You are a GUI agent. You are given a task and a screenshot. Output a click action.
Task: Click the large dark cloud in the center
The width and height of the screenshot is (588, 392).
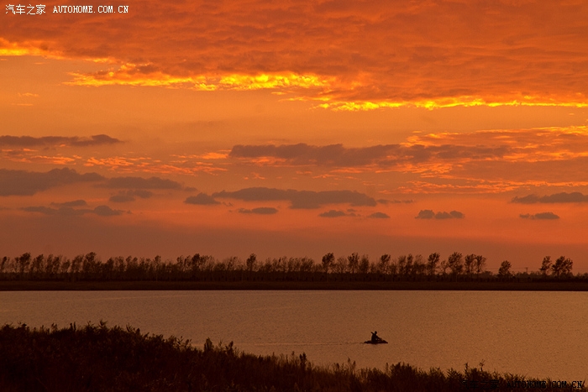[298, 197]
